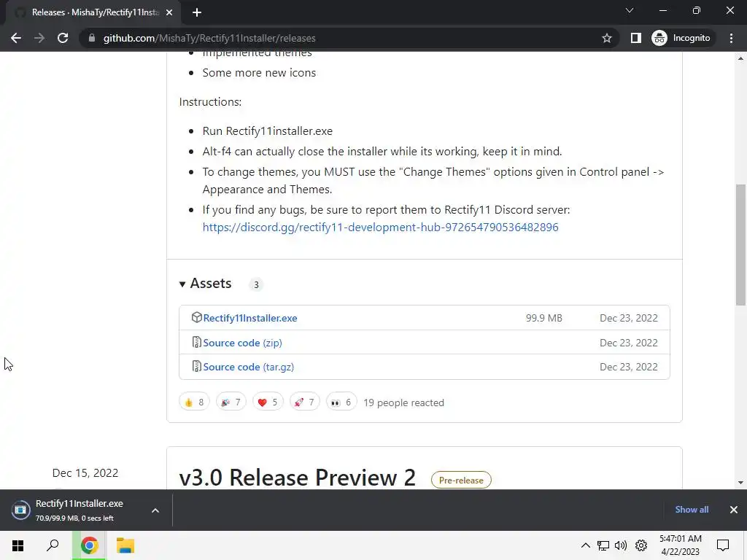This screenshot has width=747, height=560.
Task: React with rocket emoji
Action: point(304,402)
